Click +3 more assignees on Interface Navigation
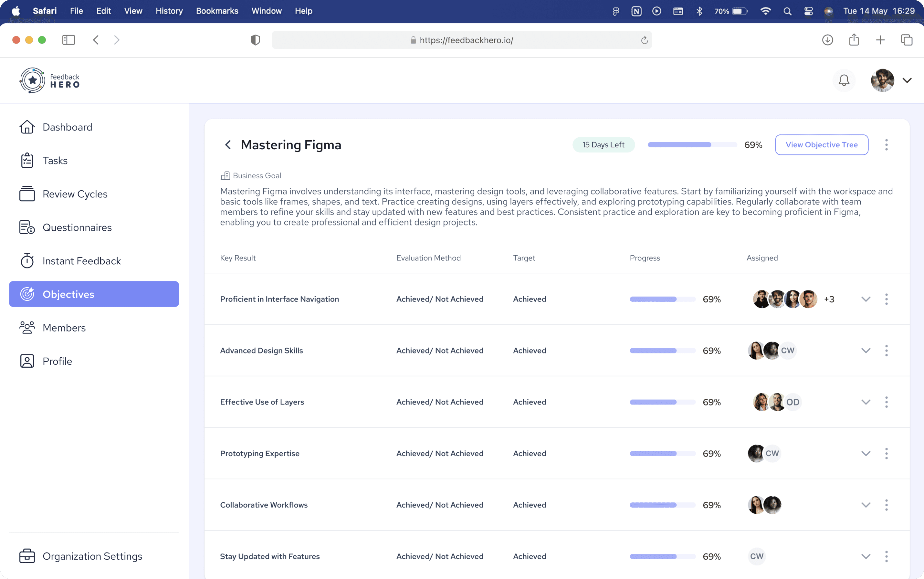Image resolution: width=924 pixels, height=579 pixels. tap(829, 300)
